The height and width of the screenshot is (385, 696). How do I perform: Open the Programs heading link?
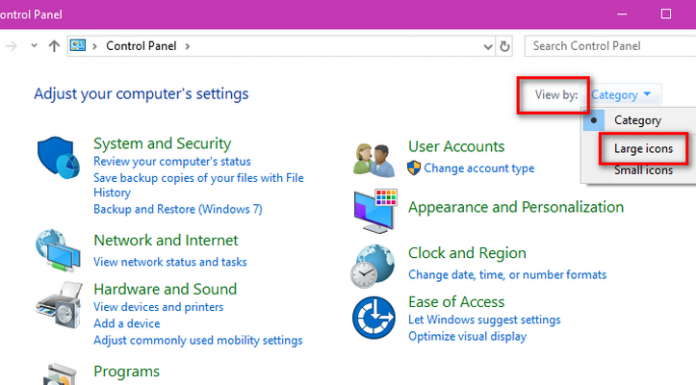(127, 371)
